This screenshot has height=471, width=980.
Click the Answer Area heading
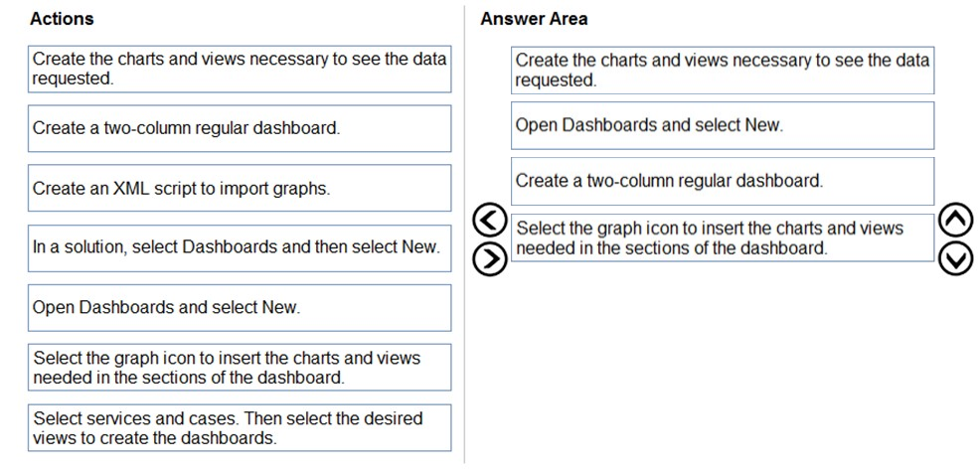click(x=534, y=18)
